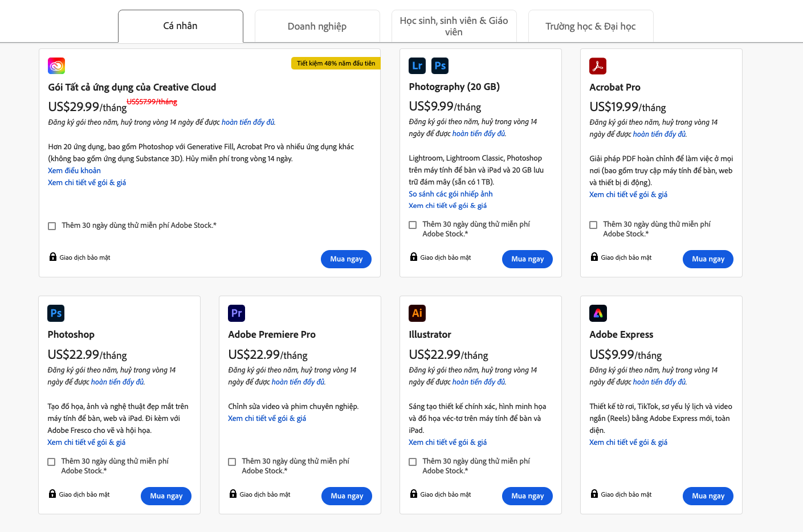Image resolution: width=803 pixels, height=532 pixels.
Task: Toggle Adobe Stock trial checkbox for Photoshop
Action: coord(51,462)
